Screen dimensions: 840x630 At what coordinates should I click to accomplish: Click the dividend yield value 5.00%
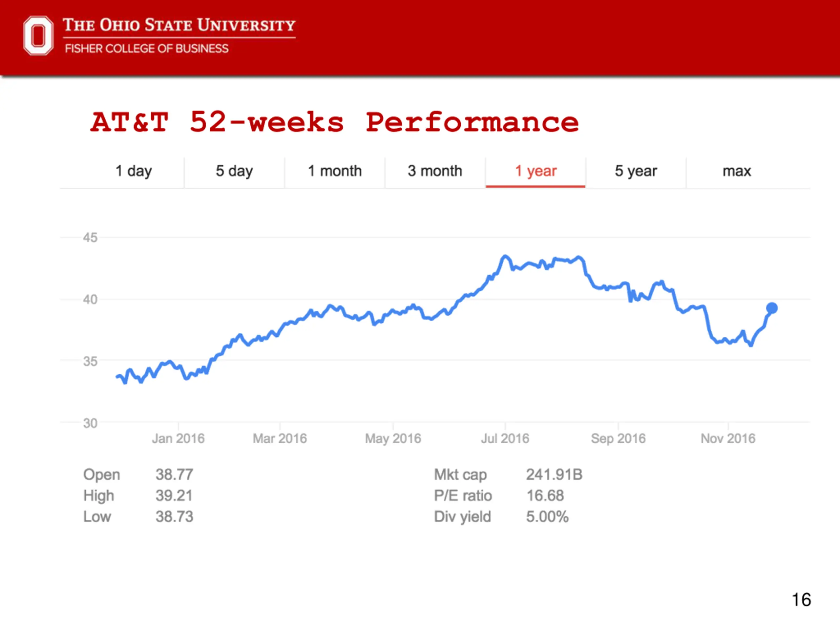[x=547, y=517]
